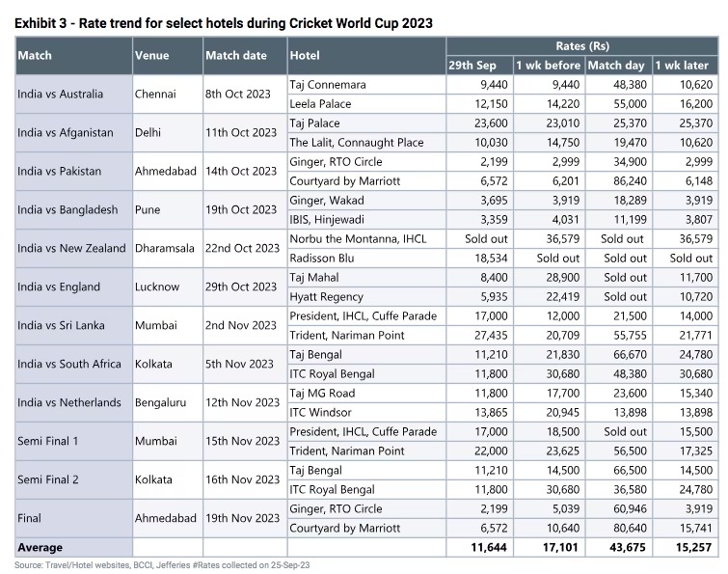Click the match day rate 34,900
The width and height of the screenshot is (728, 574).
pyautogui.click(x=618, y=162)
